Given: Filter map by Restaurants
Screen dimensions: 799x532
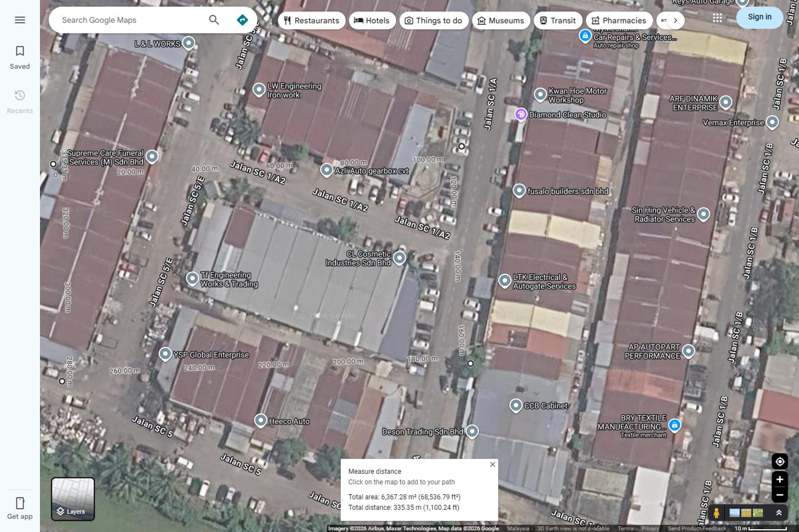Looking at the screenshot, I should pos(312,21).
